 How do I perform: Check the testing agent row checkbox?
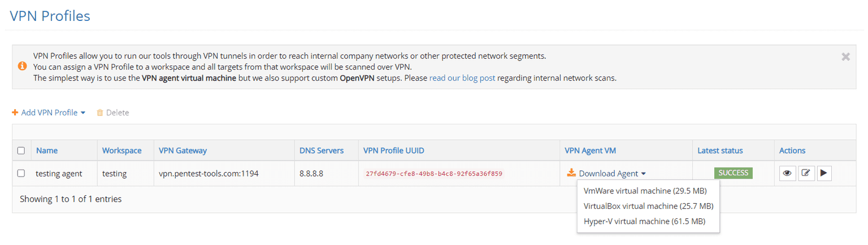[21, 173]
